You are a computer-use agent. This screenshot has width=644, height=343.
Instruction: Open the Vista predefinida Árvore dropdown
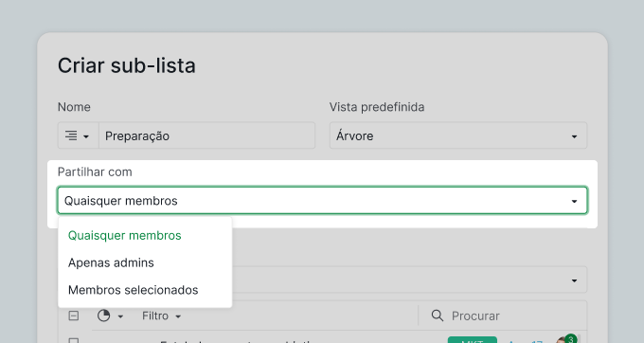pos(458,135)
